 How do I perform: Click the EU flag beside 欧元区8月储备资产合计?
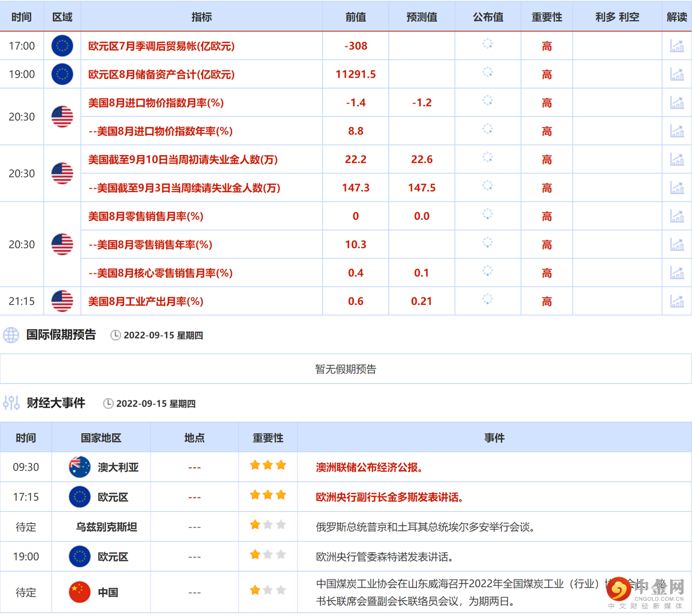click(62, 74)
